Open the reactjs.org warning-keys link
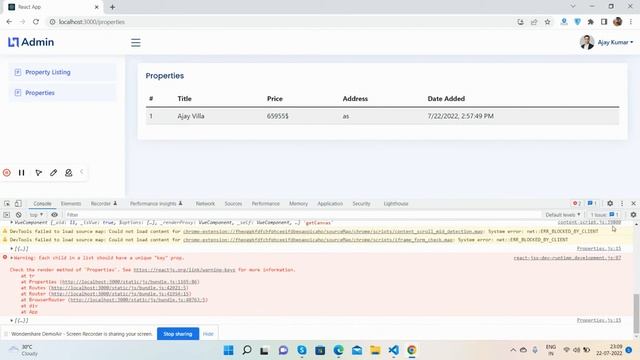The height and width of the screenshot is (360, 640). tap(184, 270)
